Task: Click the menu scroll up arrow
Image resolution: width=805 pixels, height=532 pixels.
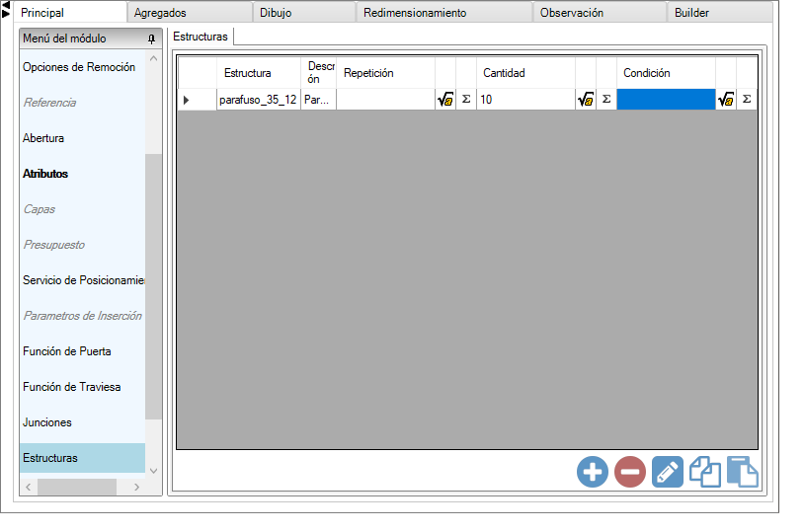Action: coord(153,58)
